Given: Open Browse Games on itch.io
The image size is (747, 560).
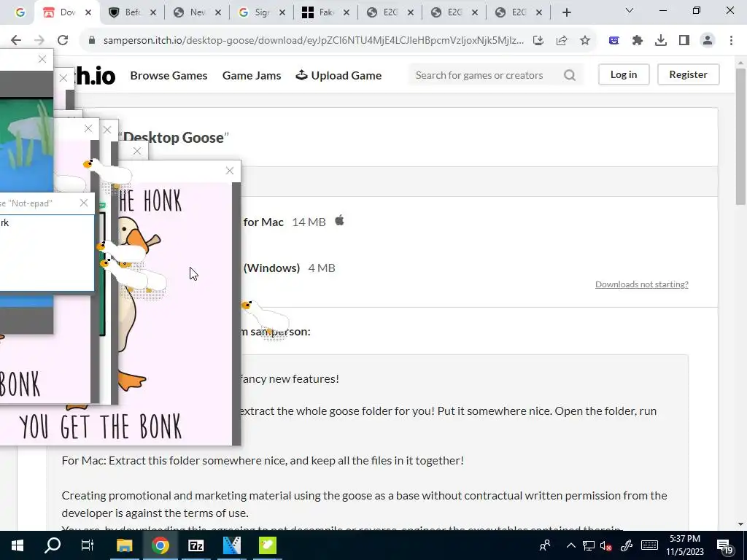Looking at the screenshot, I should point(169,75).
